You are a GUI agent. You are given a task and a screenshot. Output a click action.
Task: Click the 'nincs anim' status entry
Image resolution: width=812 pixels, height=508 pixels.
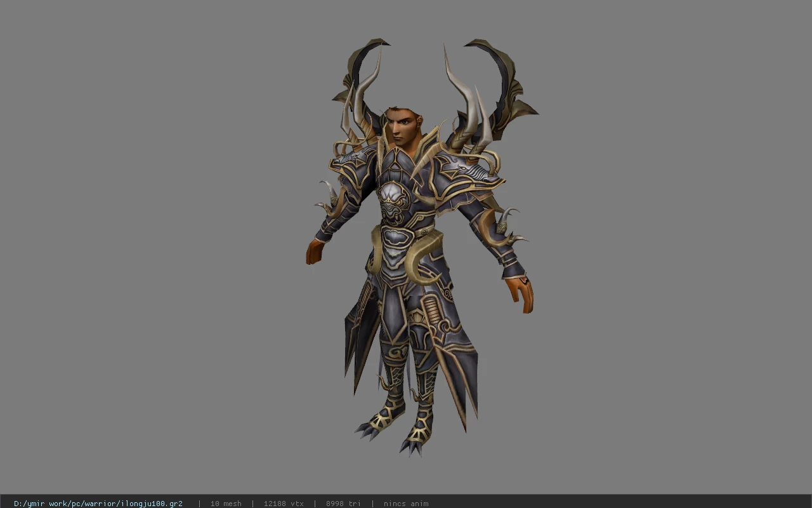click(406, 504)
